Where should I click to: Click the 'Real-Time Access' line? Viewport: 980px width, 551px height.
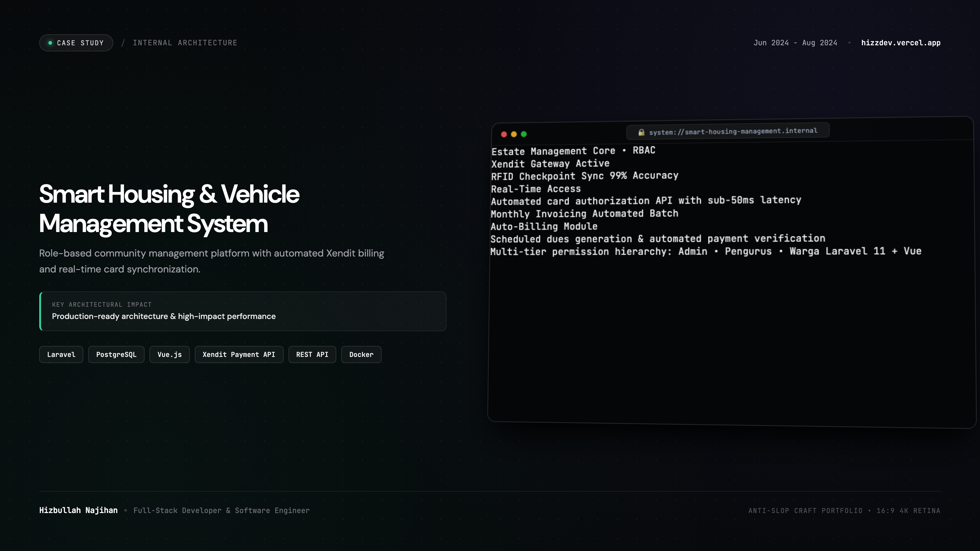536,189
